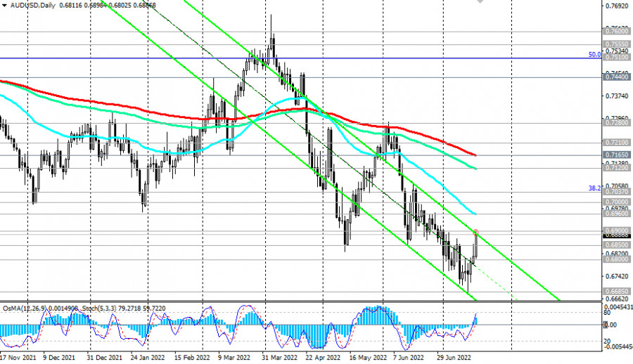Click the 0.68500 price level label

pyautogui.click(x=616, y=245)
